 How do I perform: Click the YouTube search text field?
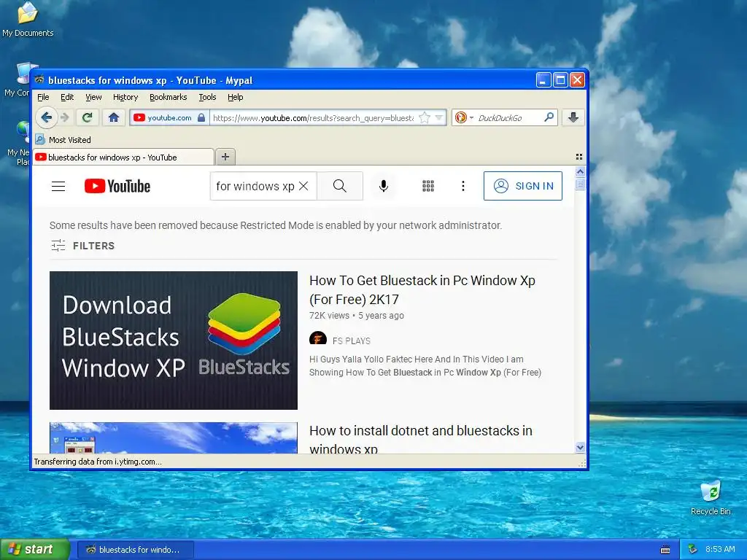click(x=255, y=186)
